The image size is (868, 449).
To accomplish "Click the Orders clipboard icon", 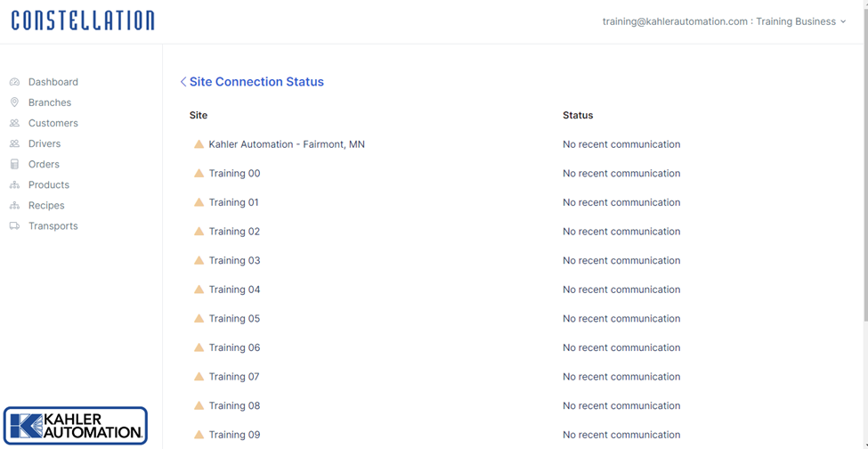I will coord(14,164).
